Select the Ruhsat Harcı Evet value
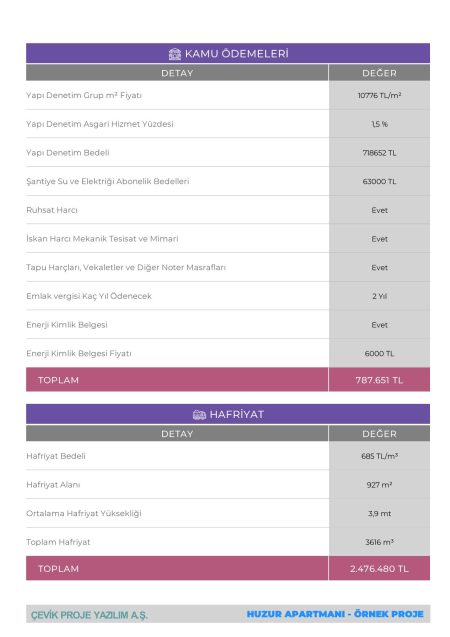The image size is (450, 637). (x=379, y=210)
